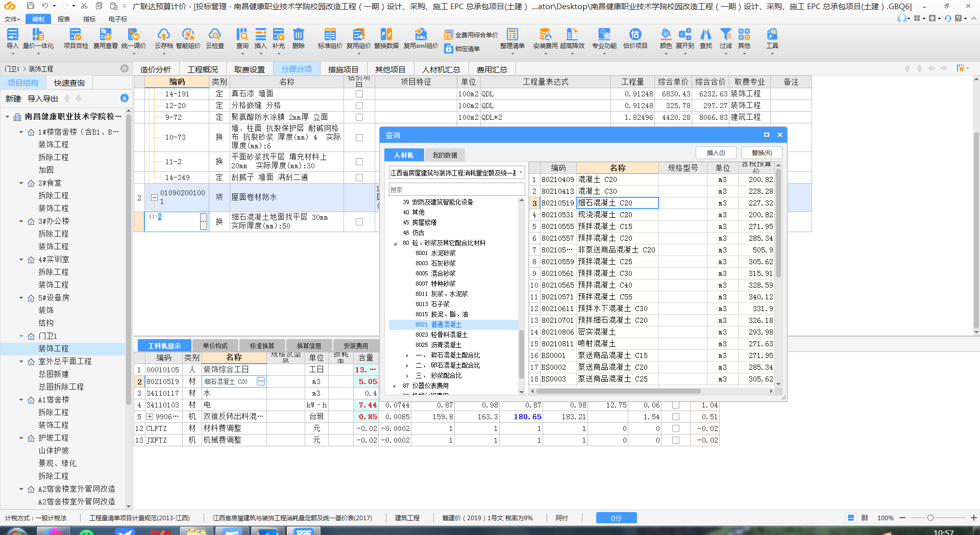Image resolution: width=980 pixels, height=535 pixels.
Task: Collapse the 门卫1 tree node
Action: (21, 336)
